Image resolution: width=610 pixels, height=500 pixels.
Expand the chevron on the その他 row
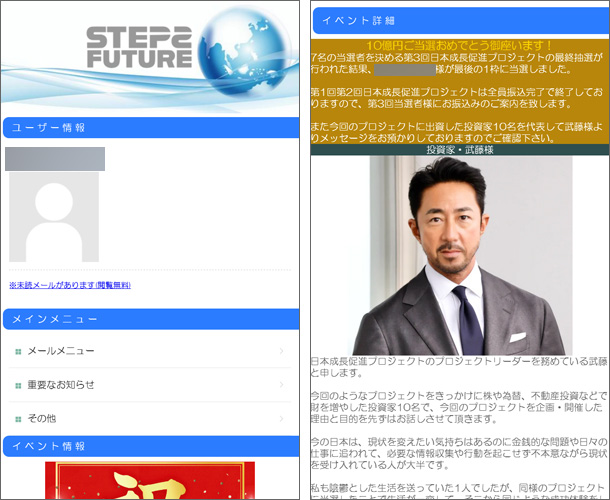tap(282, 418)
